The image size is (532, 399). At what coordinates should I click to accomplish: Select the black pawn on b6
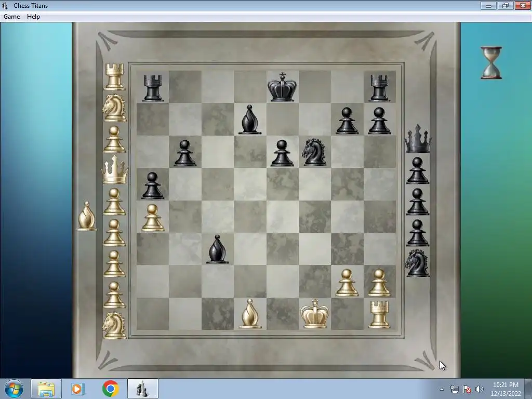pyautogui.click(x=185, y=153)
